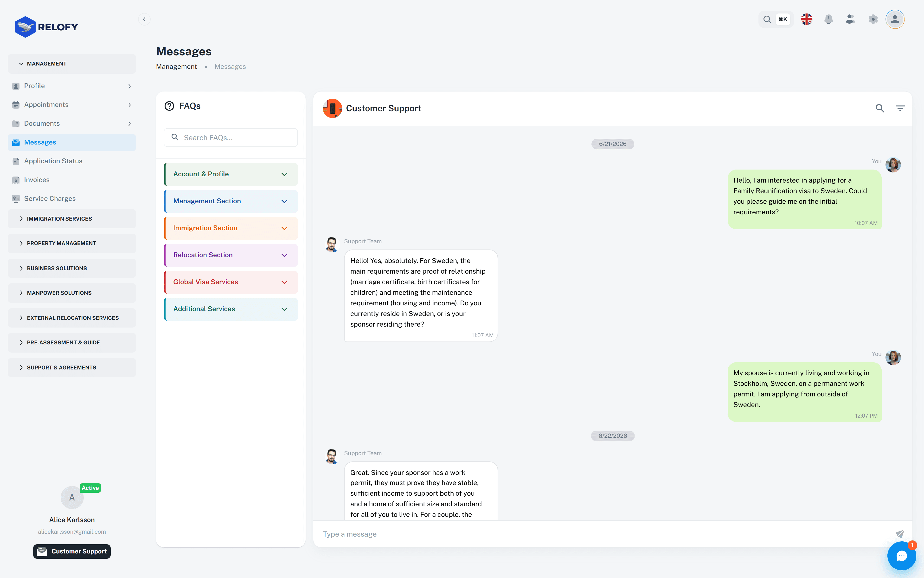
Task: Open the contacts person icon
Action: 850,19
